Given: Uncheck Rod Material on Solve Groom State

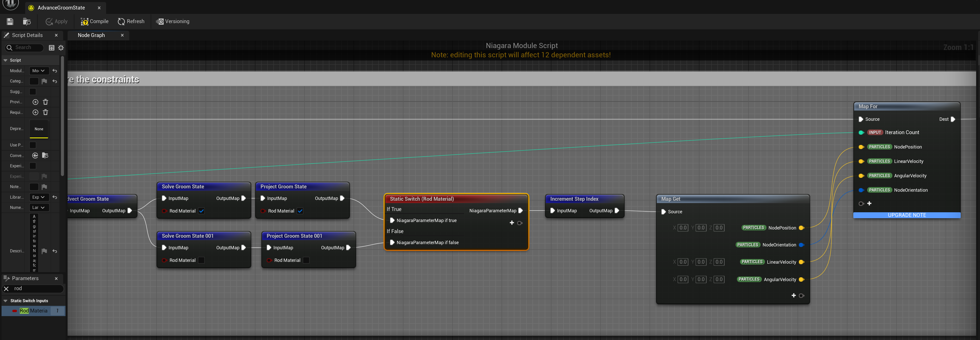Looking at the screenshot, I should [x=202, y=211].
